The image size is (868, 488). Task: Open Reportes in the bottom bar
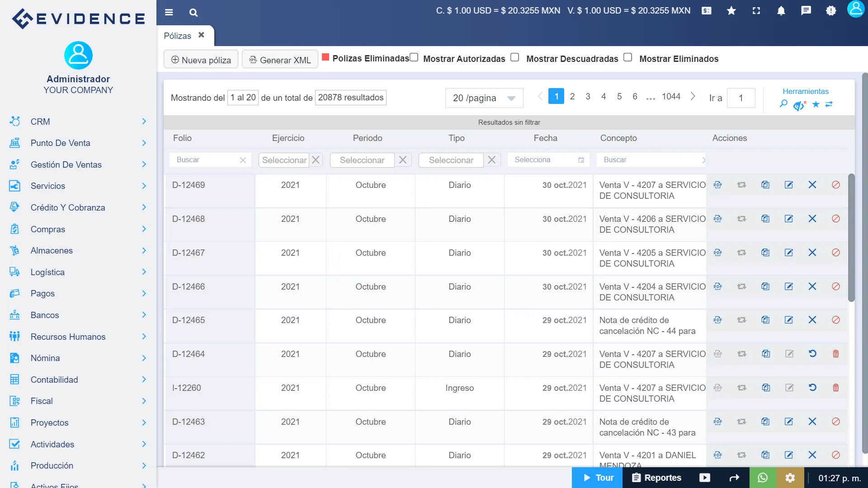pyautogui.click(x=656, y=478)
